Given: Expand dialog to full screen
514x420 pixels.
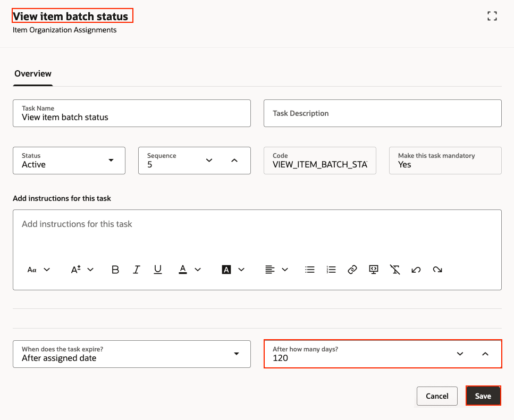Looking at the screenshot, I should click(x=492, y=16).
